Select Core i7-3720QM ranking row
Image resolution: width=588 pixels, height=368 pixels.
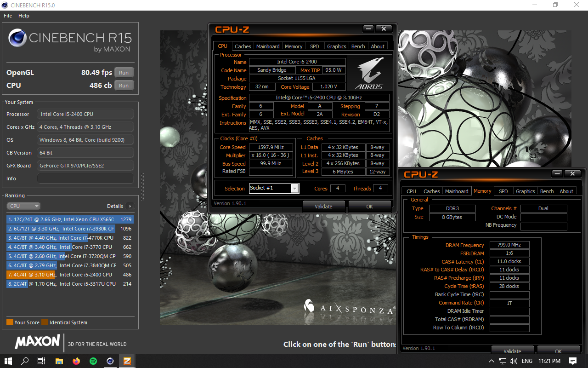coord(70,256)
